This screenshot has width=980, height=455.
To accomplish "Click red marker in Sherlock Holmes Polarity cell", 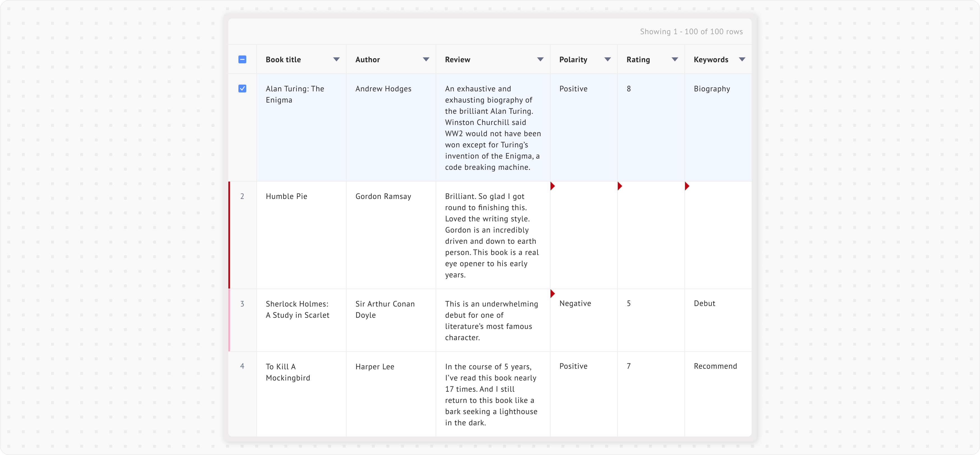I will (552, 294).
